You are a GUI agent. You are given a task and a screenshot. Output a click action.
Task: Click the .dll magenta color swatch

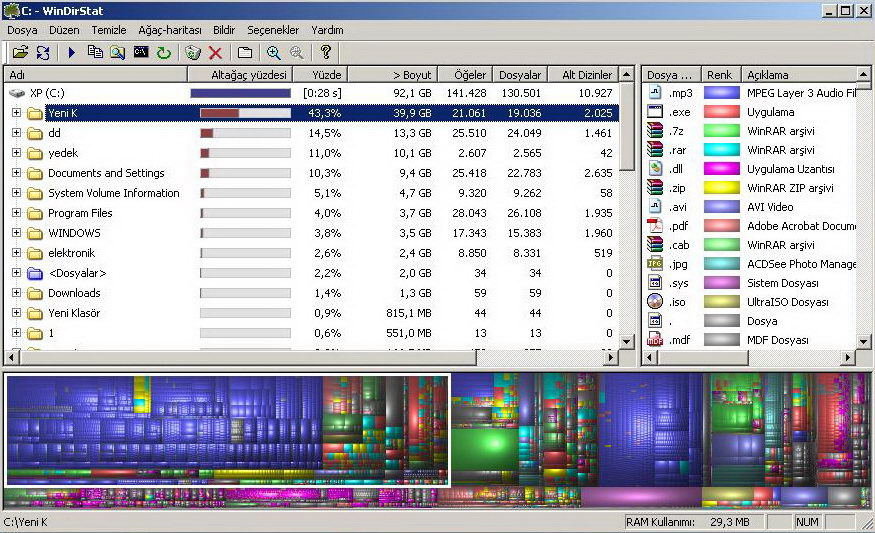point(722,169)
